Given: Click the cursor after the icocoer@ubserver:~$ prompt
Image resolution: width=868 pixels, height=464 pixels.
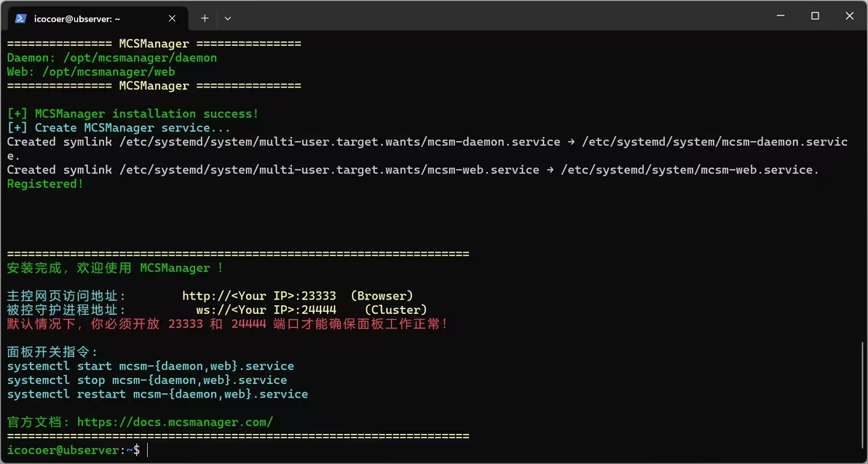Looking at the screenshot, I should [x=148, y=450].
